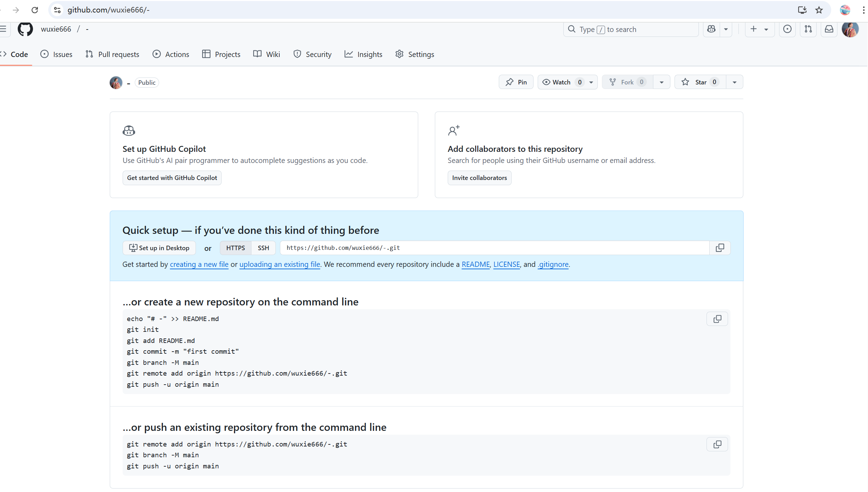Image resolution: width=868 pixels, height=492 pixels.
Task: Open the Wiki tab
Action: coord(266,54)
